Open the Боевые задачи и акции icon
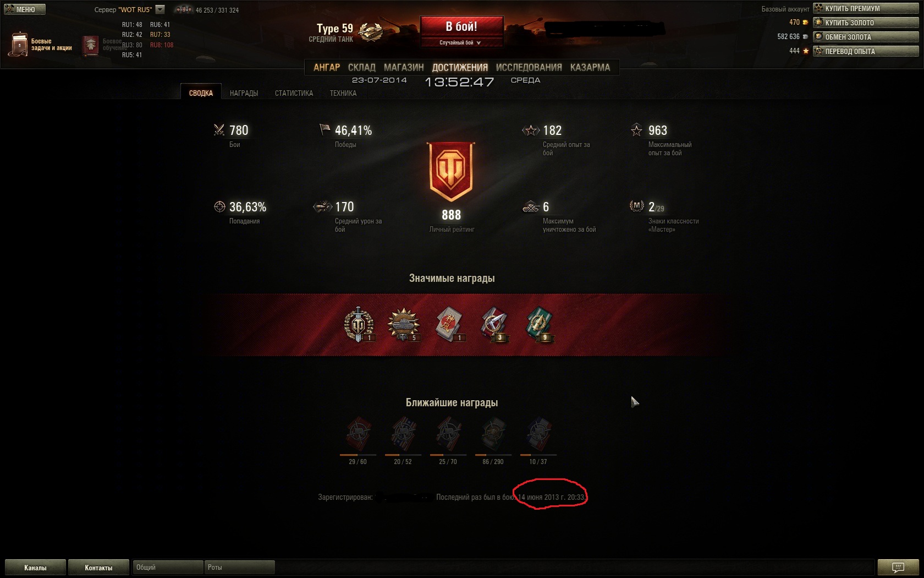The image size is (924, 578). (19, 44)
